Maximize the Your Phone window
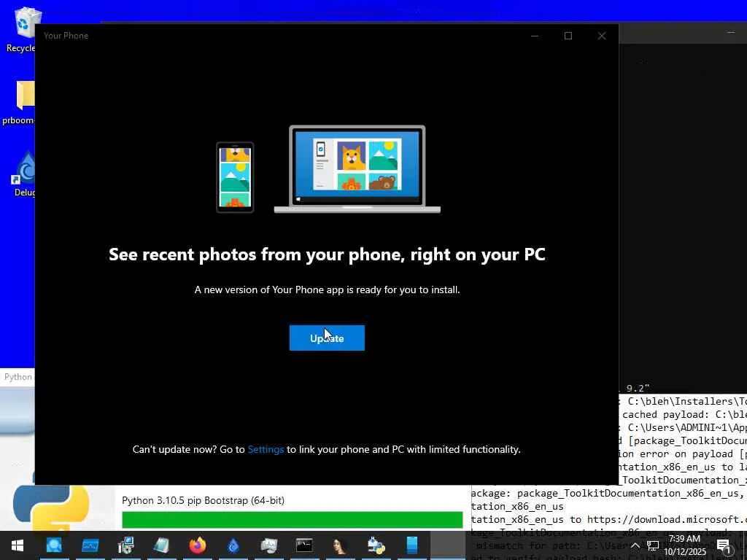 click(568, 36)
